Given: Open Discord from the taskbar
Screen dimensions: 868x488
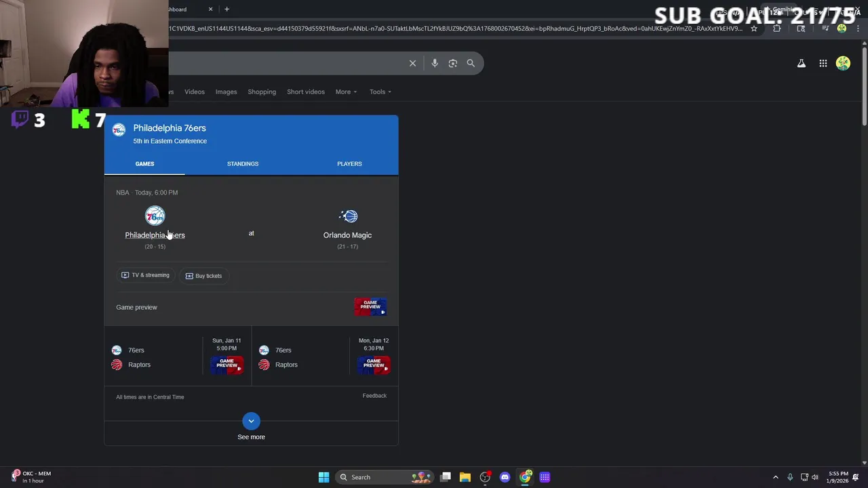Looking at the screenshot, I should [x=505, y=477].
